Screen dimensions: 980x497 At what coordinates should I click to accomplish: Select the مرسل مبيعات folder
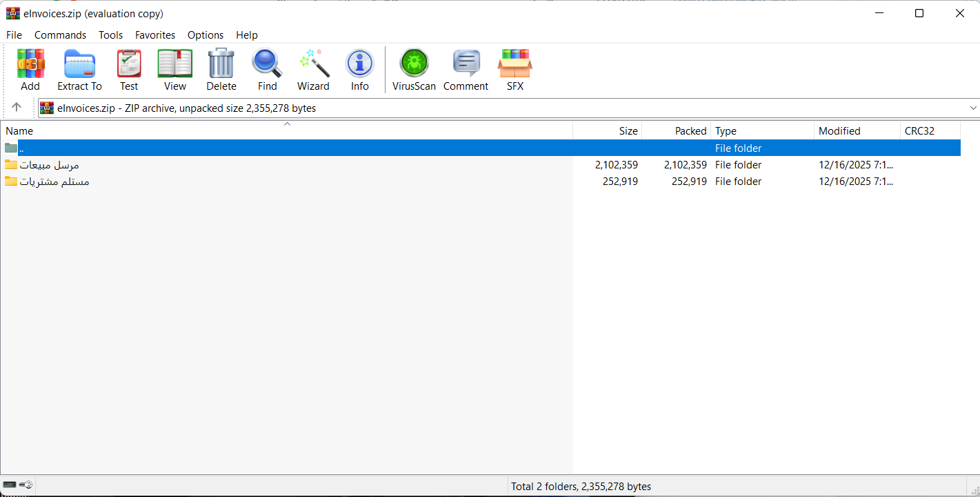[x=49, y=165]
